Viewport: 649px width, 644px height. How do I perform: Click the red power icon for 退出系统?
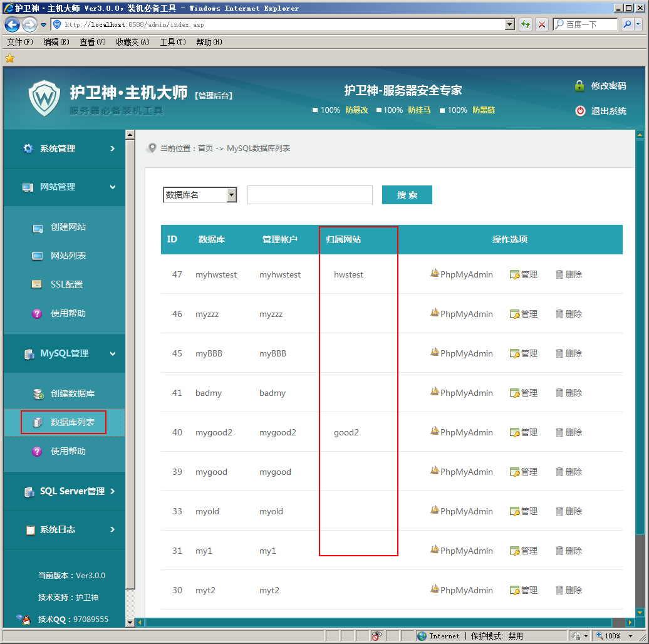click(x=580, y=111)
